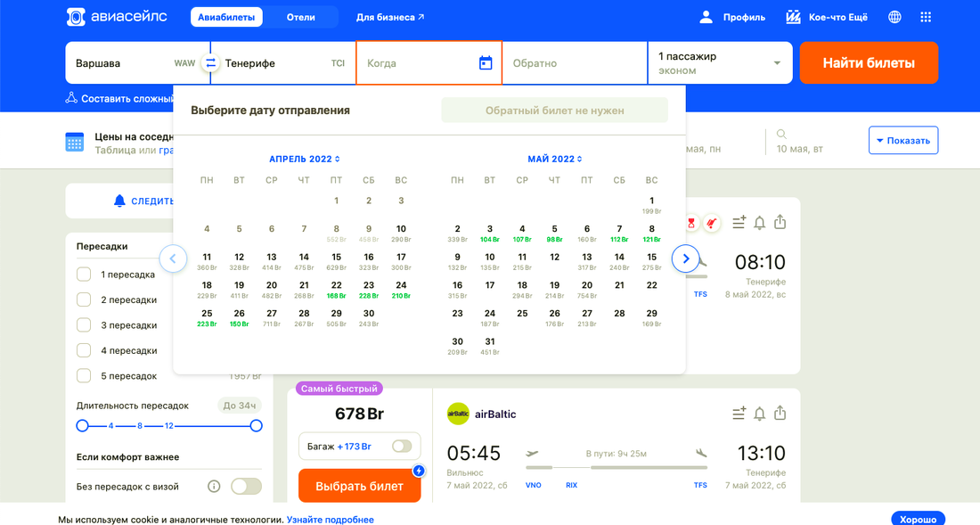Go to previous month in calendar
Screen dimensions: 980x525
173,258
